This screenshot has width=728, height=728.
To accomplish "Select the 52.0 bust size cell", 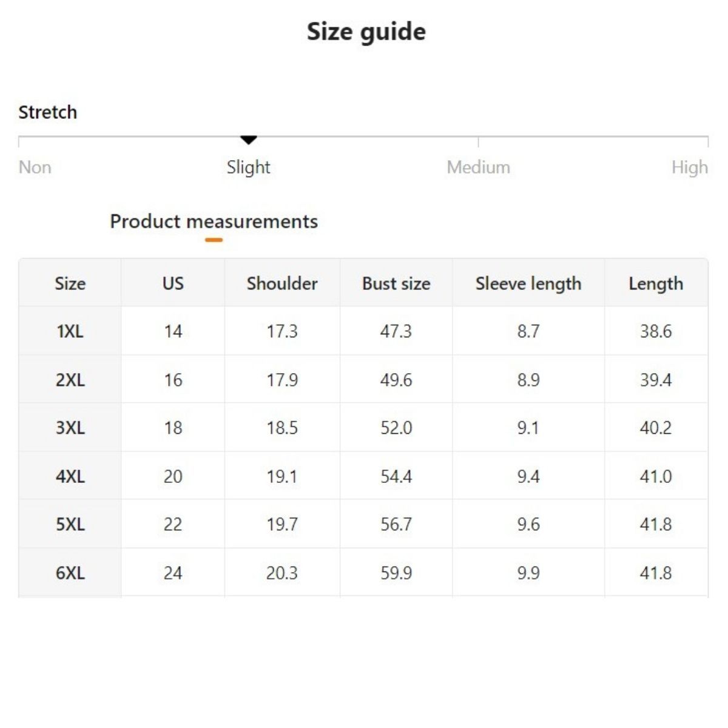I will coord(396,428).
